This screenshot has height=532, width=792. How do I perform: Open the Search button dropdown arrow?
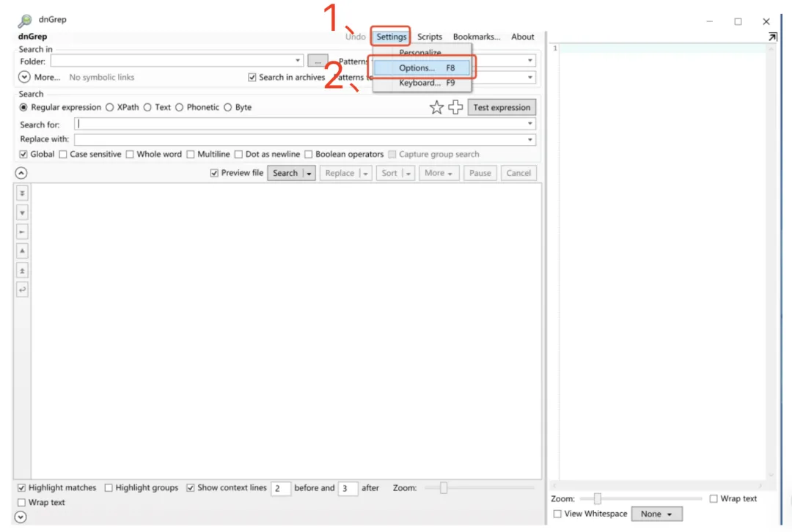(x=309, y=173)
